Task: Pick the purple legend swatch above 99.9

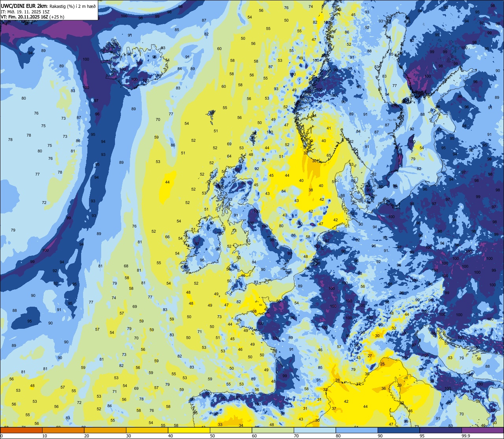Action: pos(483,430)
